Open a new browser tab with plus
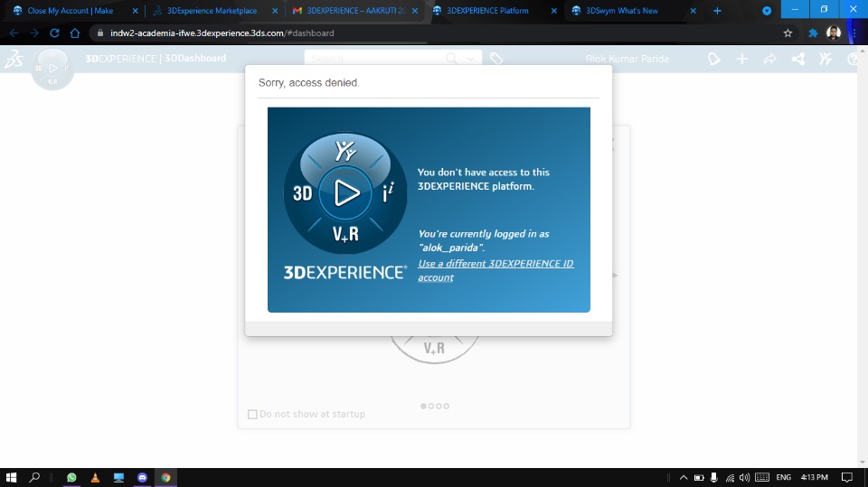 click(x=717, y=11)
